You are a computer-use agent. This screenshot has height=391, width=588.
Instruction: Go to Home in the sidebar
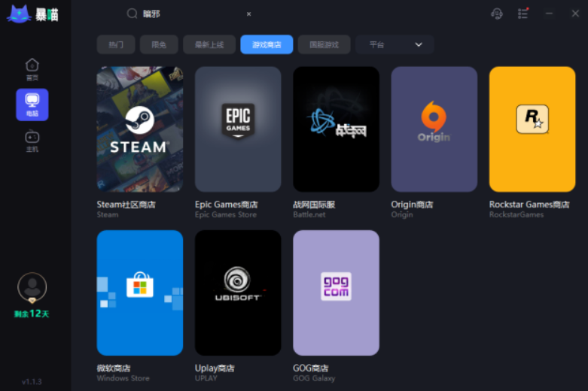pos(32,69)
